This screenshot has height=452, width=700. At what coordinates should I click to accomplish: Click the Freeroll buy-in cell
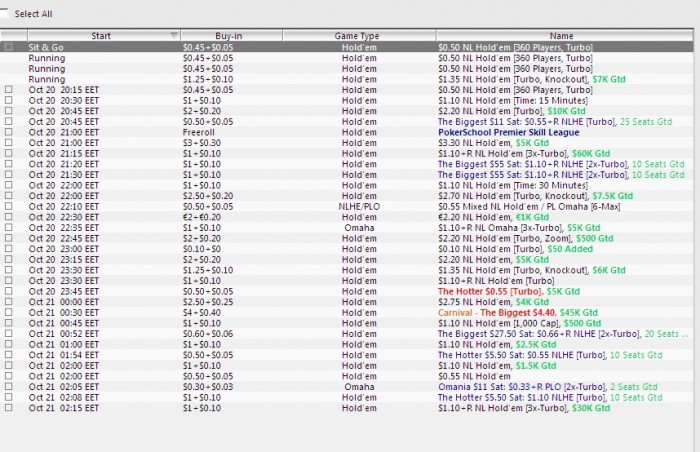coord(199,132)
